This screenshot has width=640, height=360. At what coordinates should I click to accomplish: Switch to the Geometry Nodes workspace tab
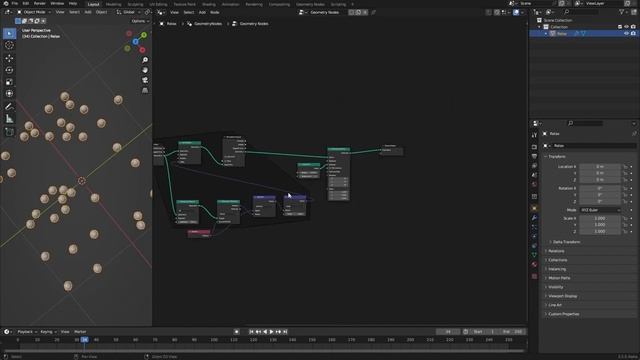click(x=310, y=4)
